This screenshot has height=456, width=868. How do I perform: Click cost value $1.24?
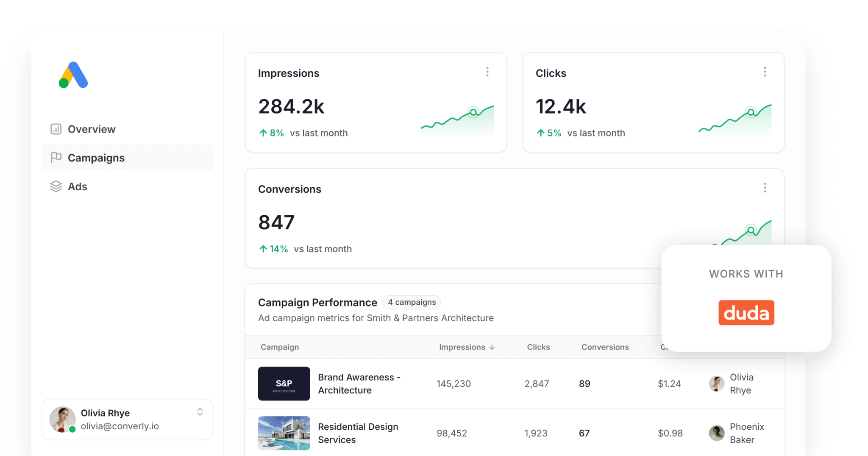point(669,384)
